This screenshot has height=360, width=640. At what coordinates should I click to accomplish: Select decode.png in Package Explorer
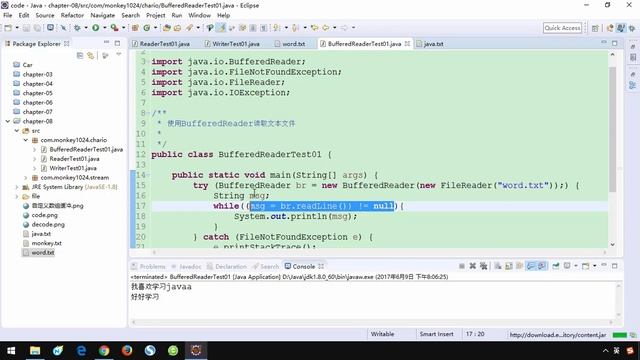click(x=48, y=224)
